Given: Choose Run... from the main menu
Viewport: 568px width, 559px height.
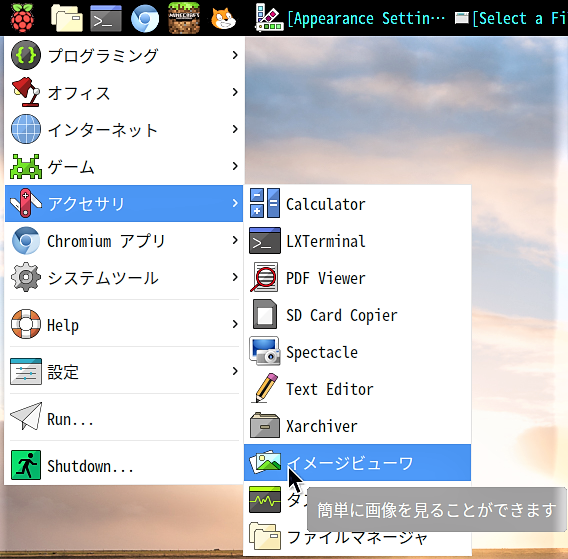Looking at the screenshot, I should point(124,418).
